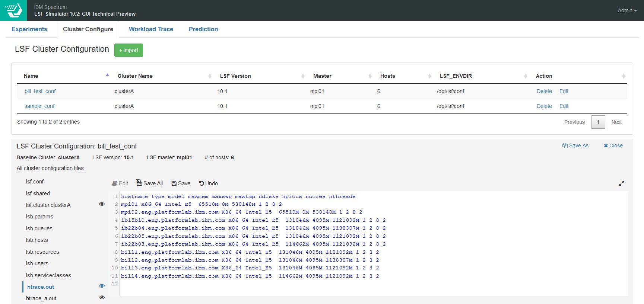Switch to the Experiments tab
Screen dimensions: 644x304
point(29,29)
